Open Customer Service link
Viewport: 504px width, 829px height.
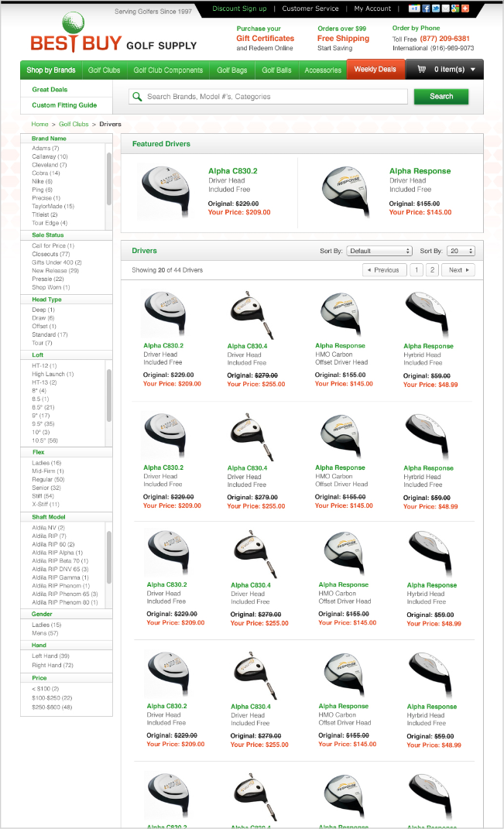310,9
